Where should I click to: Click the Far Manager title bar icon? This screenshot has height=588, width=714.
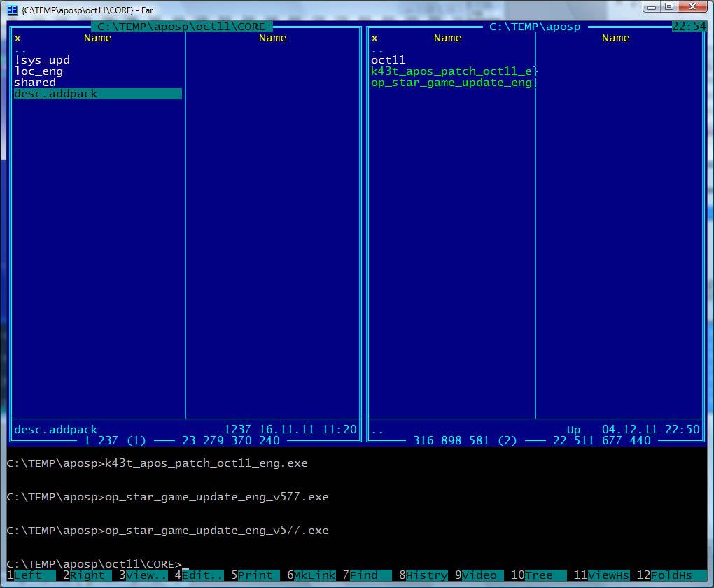coord(13,10)
